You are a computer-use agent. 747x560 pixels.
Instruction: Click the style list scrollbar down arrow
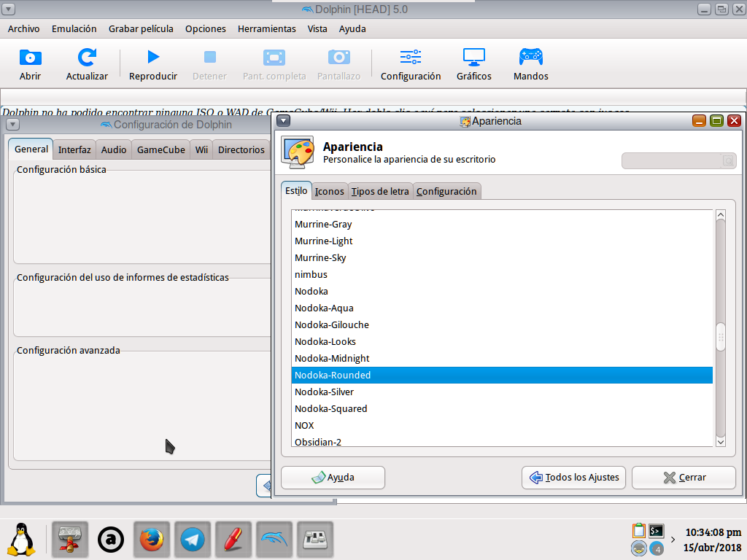click(x=721, y=442)
